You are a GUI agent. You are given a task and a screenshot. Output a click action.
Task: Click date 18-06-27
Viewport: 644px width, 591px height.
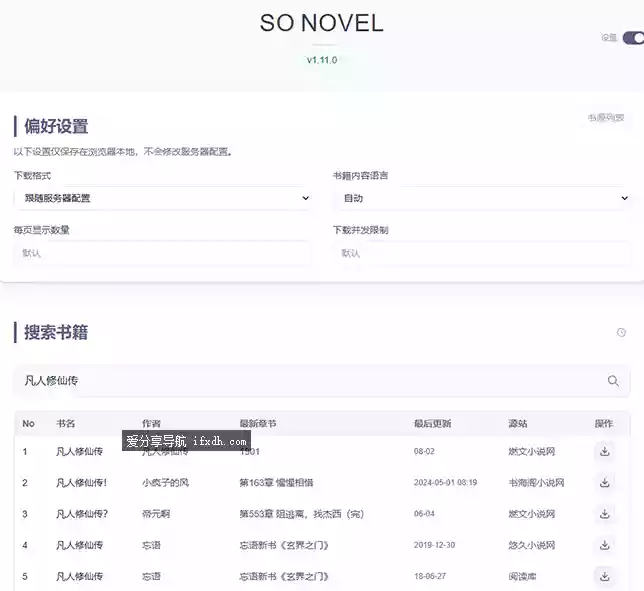[430, 576]
